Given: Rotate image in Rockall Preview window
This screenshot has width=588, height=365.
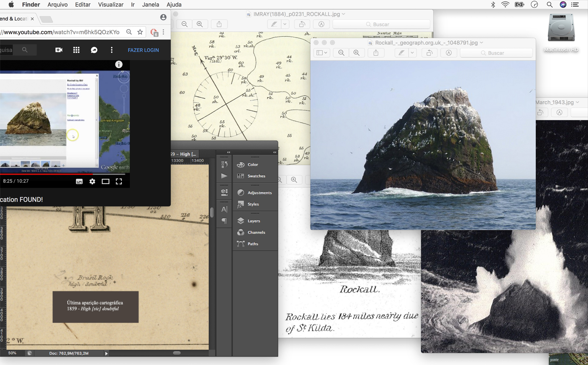Looking at the screenshot, I should (x=429, y=53).
